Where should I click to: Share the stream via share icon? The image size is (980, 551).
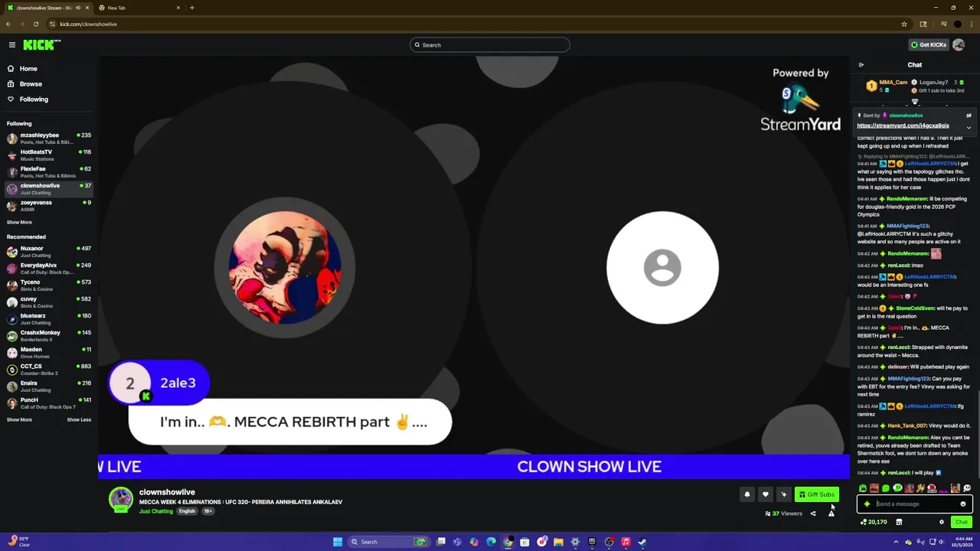(x=813, y=514)
